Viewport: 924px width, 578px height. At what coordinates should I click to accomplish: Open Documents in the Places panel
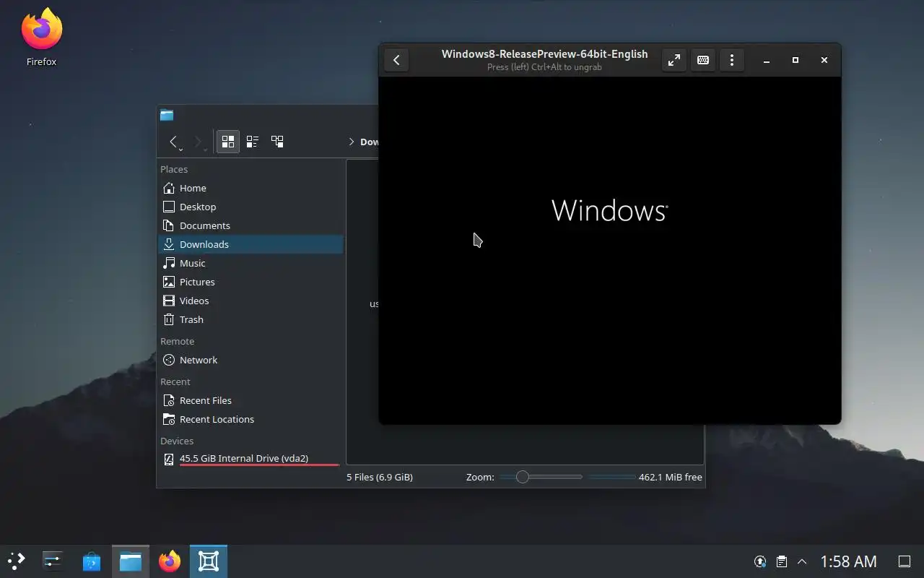click(x=250, y=225)
